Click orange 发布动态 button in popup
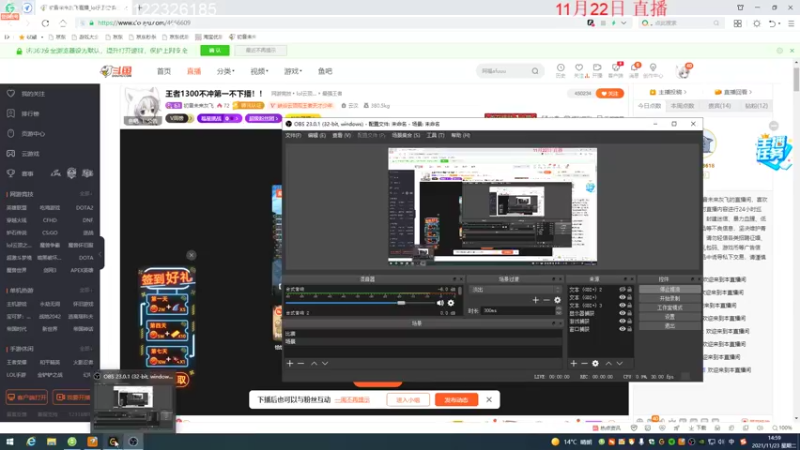This screenshot has width=800, height=450. [x=456, y=400]
